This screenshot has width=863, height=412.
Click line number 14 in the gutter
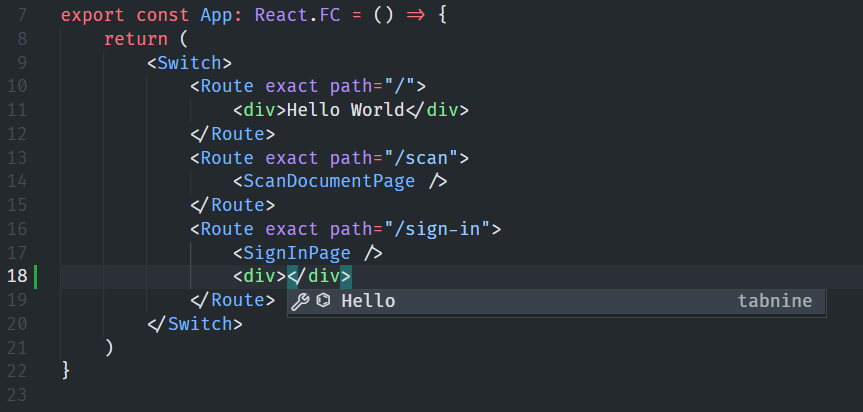(x=17, y=182)
